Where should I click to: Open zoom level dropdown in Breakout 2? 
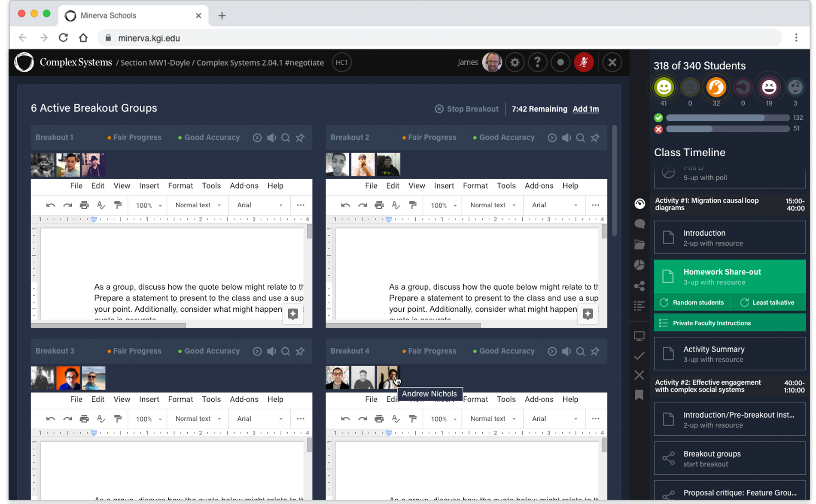(x=444, y=205)
